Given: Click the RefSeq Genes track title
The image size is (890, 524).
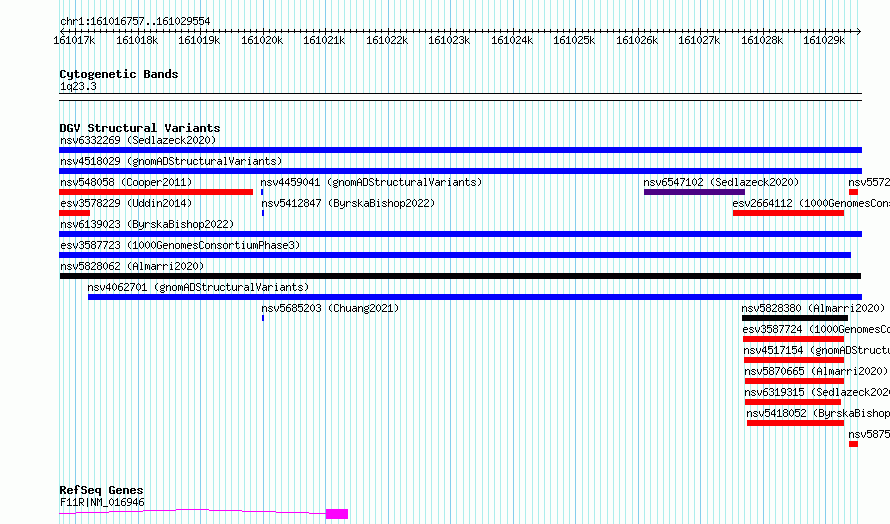Looking at the screenshot, I should 101,490.
